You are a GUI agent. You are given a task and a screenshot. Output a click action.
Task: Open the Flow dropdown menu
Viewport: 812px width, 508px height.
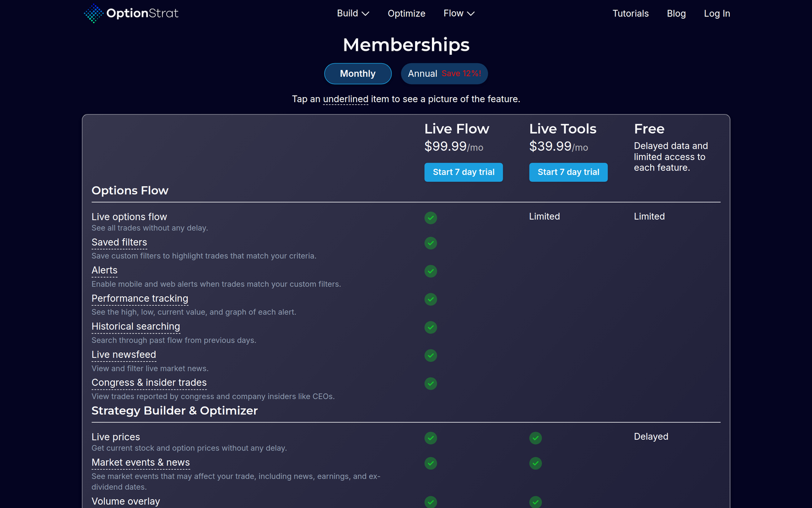pos(459,14)
